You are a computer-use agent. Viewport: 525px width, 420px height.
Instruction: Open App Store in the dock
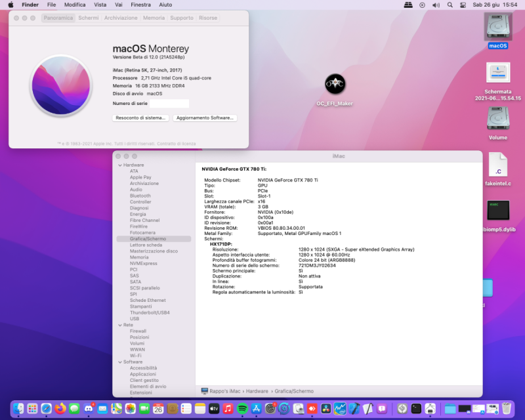point(256,409)
